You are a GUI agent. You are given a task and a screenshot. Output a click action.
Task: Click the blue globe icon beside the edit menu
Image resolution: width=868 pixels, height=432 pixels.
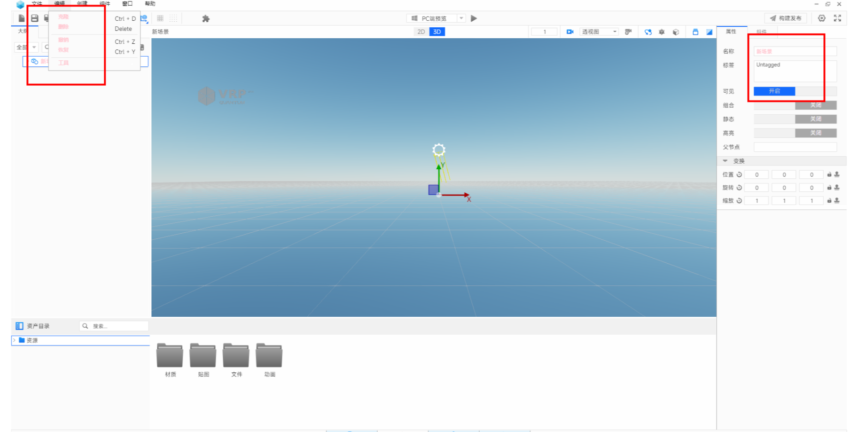pos(144,19)
